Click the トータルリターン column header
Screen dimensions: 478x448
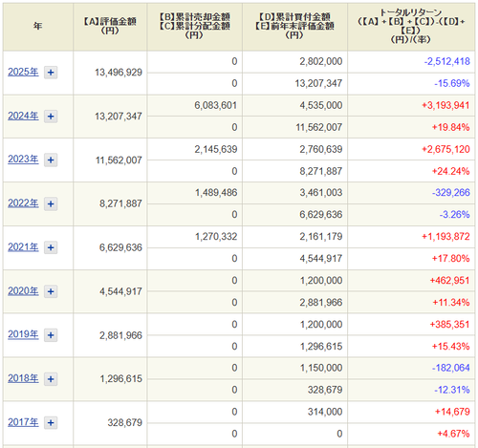(x=411, y=27)
